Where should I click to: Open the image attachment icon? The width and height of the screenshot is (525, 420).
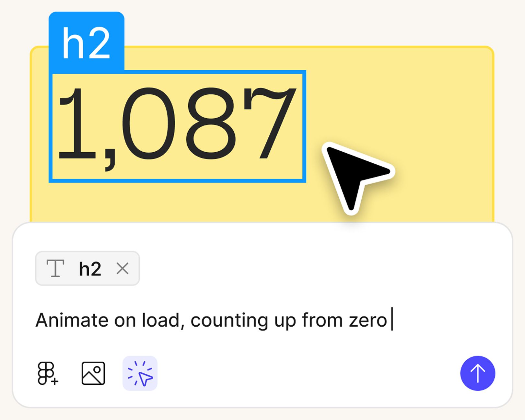[93, 373]
